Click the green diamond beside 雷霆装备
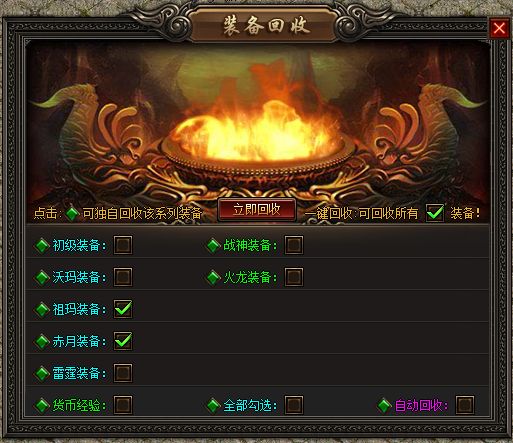Screen dimensions: 513x443 [42, 373]
